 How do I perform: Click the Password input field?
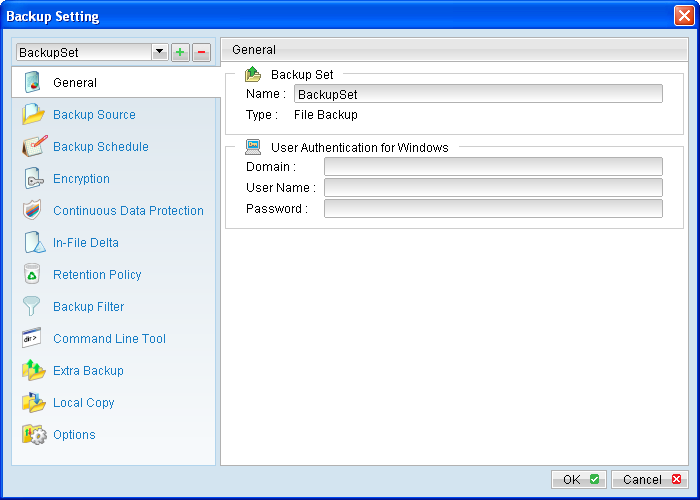tap(493, 208)
